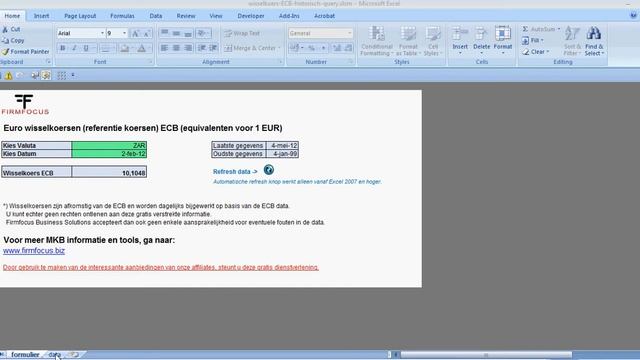Toggle Underline formatting

click(x=86, y=48)
